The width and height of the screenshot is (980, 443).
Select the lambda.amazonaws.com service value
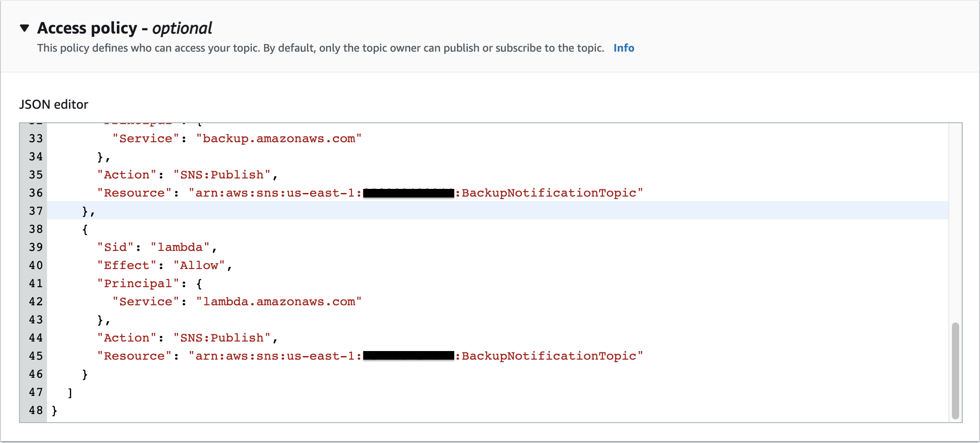[279, 301]
